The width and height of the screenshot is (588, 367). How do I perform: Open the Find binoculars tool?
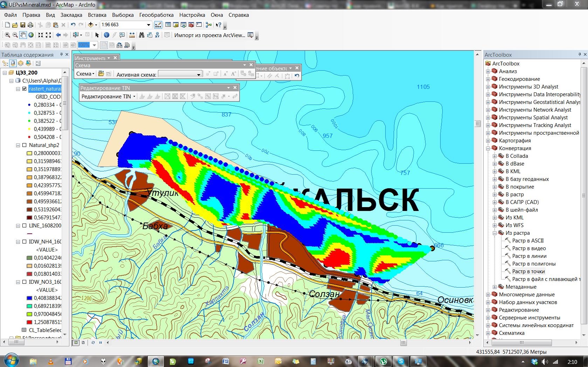[141, 35]
